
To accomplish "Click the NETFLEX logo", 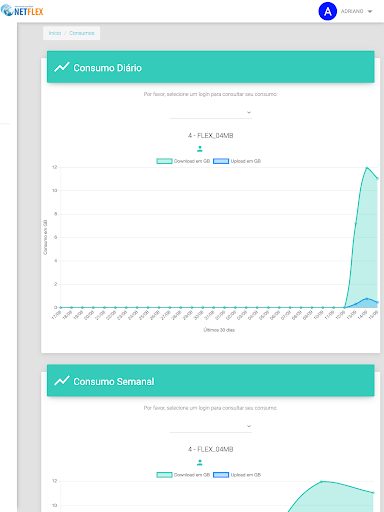I will [22, 11].
